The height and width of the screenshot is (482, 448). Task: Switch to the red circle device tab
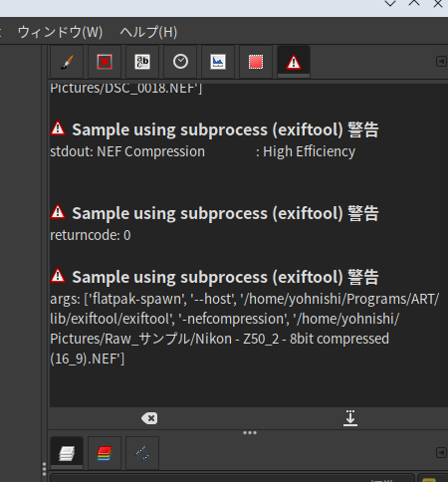pos(105,62)
